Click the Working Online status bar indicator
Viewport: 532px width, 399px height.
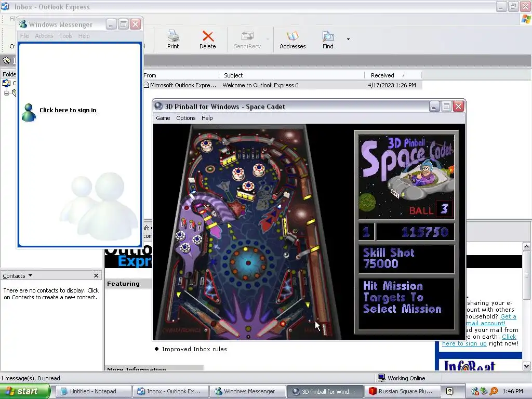point(402,378)
